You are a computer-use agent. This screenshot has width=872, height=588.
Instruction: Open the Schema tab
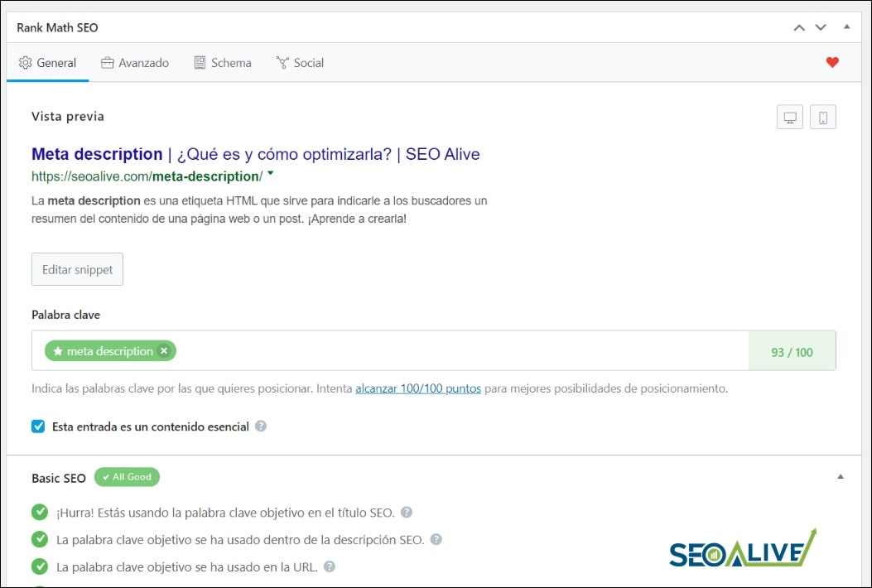click(222, 62)
